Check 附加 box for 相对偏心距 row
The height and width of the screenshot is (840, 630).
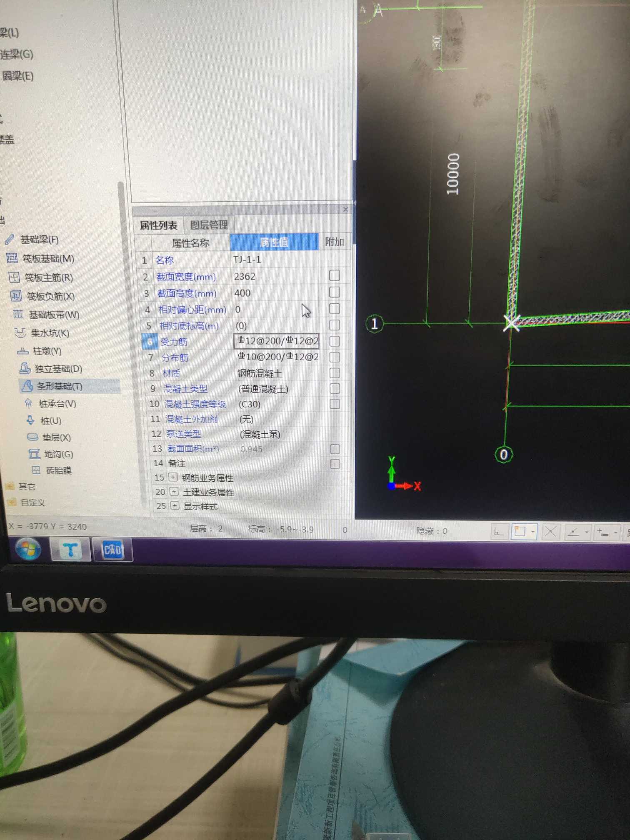(335, 308)
